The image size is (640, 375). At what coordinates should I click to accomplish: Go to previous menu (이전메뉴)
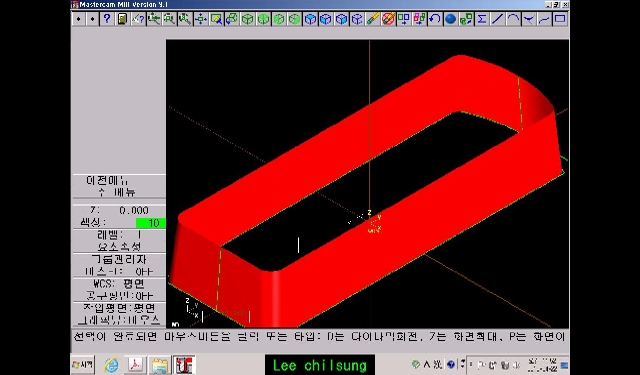click(x=107, y=180)
